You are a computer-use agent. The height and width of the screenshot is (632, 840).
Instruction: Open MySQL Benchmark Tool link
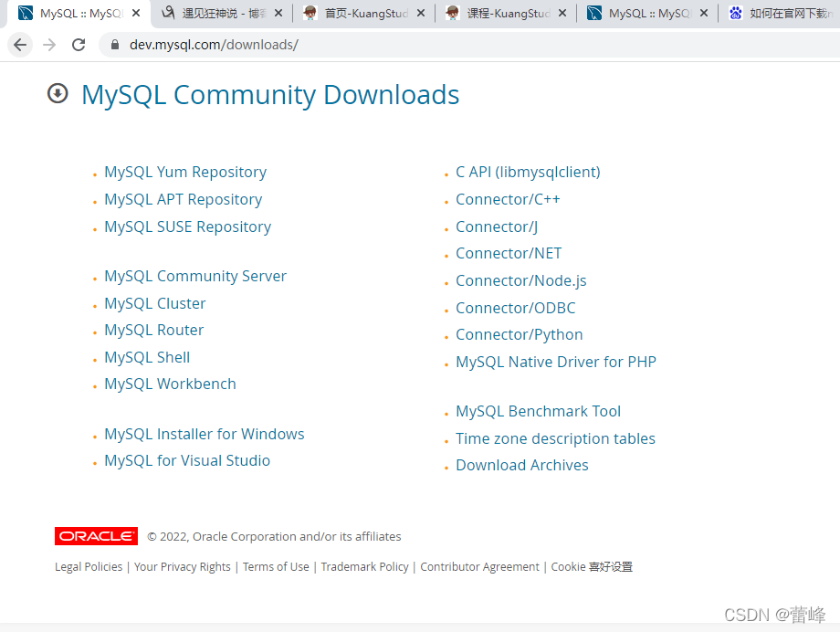539,411
